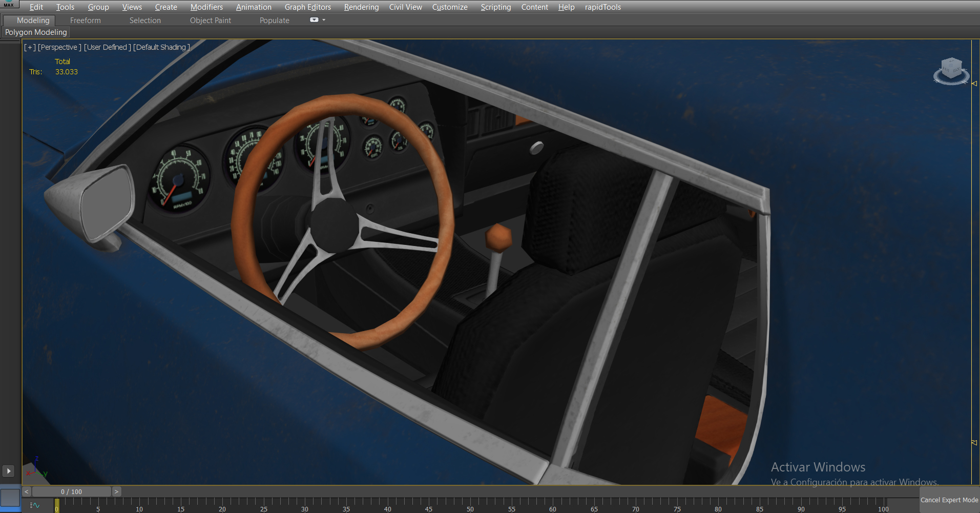The height and width of the screenshot is (513, 980).
Task: Step forward with the time slider's right arrow
Action: point(116,491)
